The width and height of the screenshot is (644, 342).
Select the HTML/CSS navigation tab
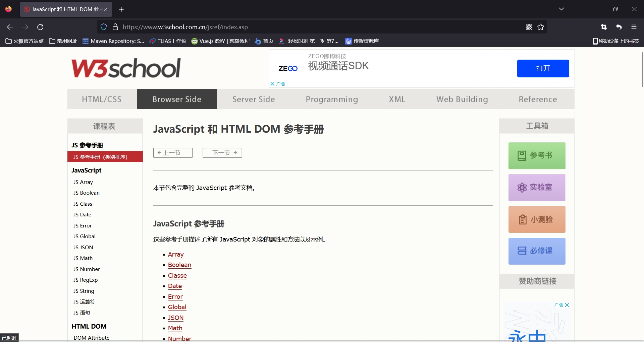[x=102, y=99]
